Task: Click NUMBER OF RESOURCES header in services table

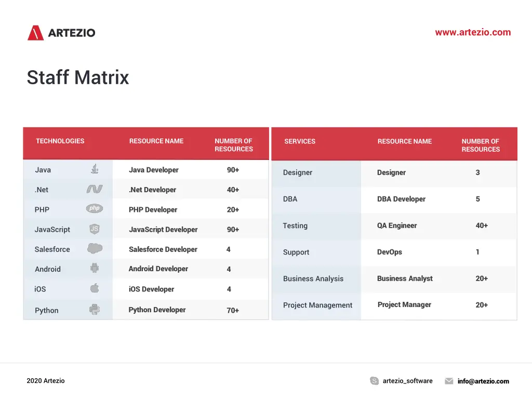Action: click(x=481, y=145)
